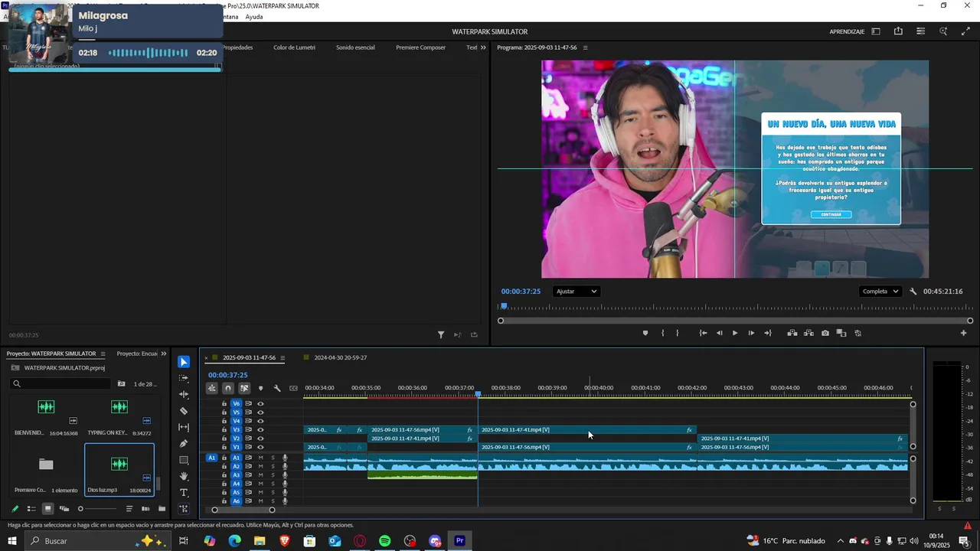Screen dimensions: 980x551
Task: Click the project search input field
Action: pyautogui.click(x=61, y=383)
